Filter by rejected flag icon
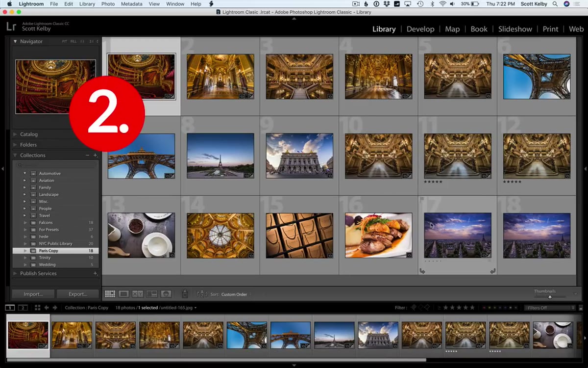 point(427,308)
